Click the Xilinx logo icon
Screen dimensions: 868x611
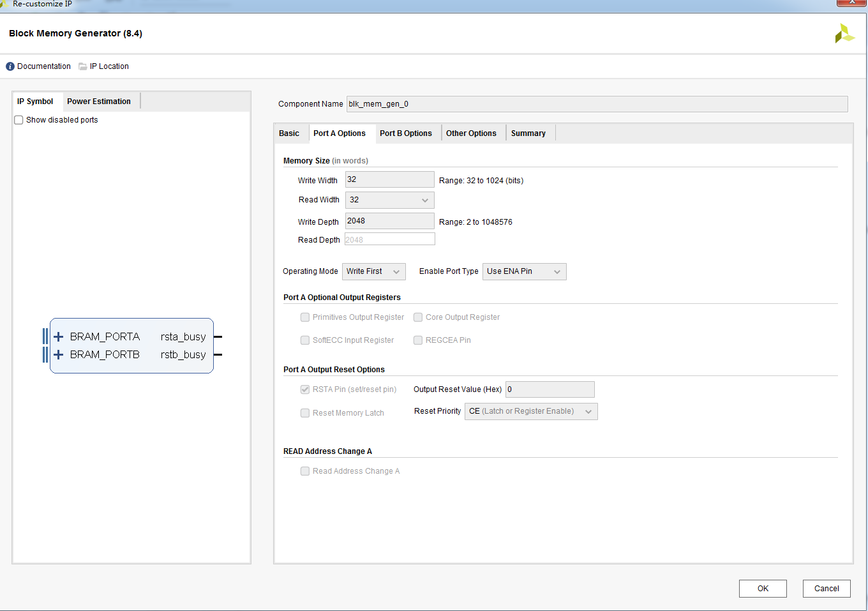point(844,33)
